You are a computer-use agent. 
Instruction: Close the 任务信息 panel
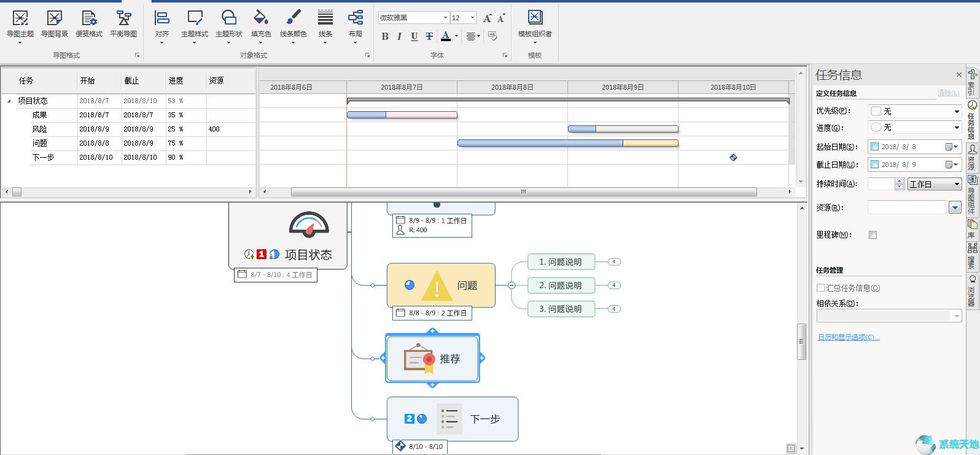tap(959, 75)
